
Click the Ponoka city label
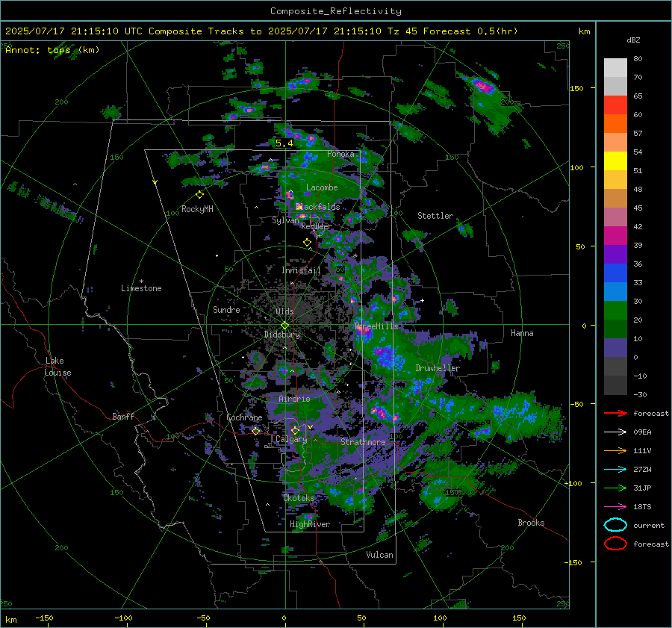coord(340,154)
